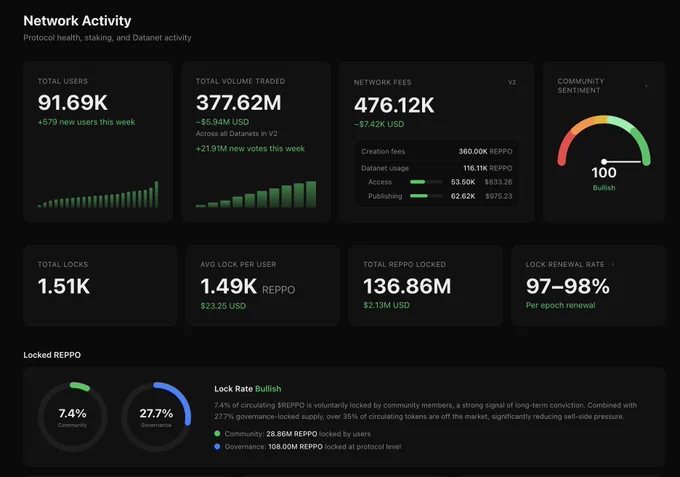Click the '~$5.94M USD' text
Viewport: 680px width, 477px height.
tap(222, 122)
